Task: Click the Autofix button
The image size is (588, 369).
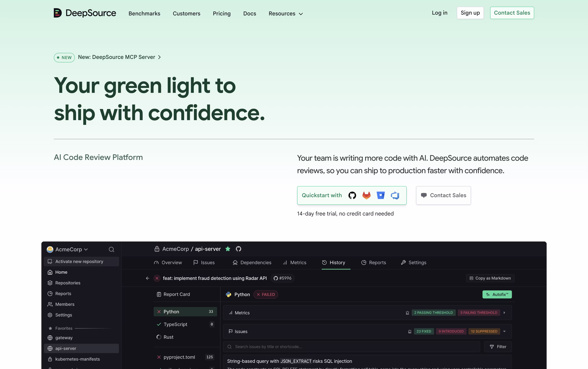Action: pos(497,294)
